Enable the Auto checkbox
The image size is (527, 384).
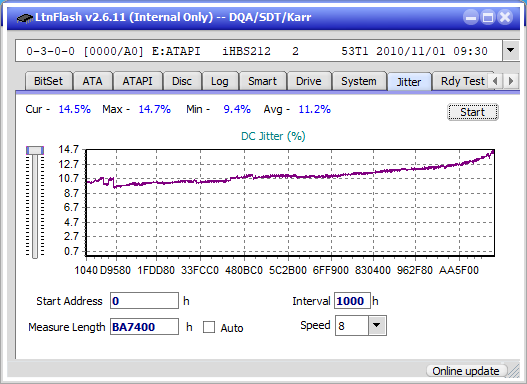pyautogui.click(x=209, y=327)
